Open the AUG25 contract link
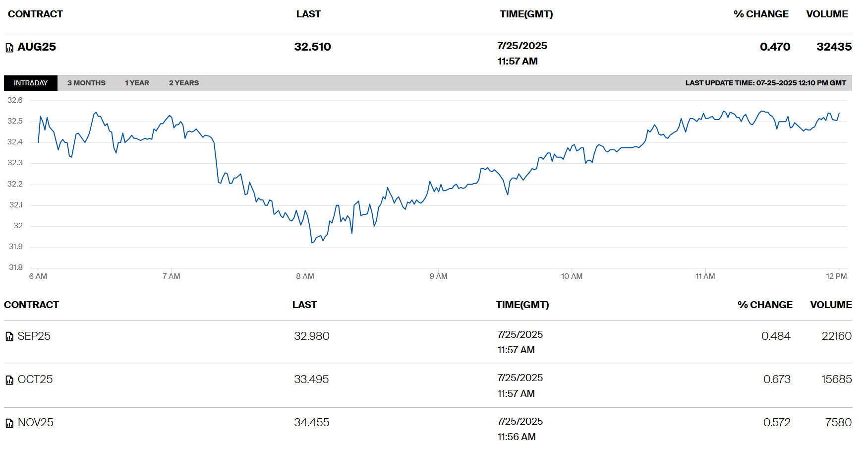 [37, 47]
